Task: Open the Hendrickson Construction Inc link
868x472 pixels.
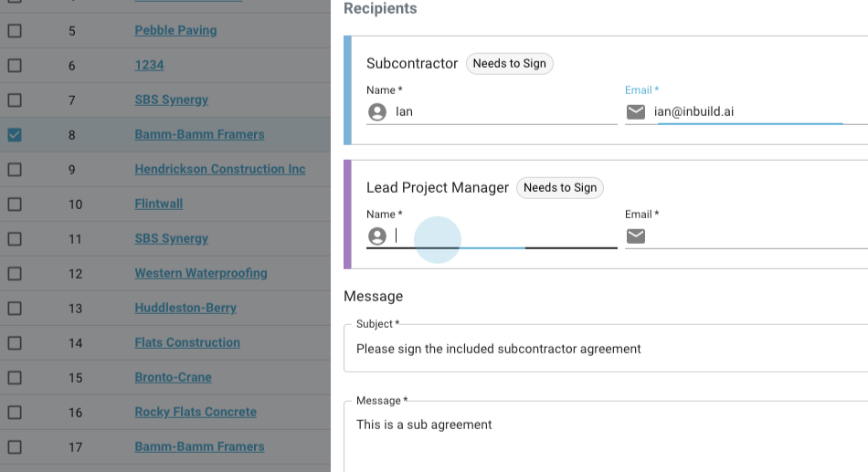Action: coord(219,169)
